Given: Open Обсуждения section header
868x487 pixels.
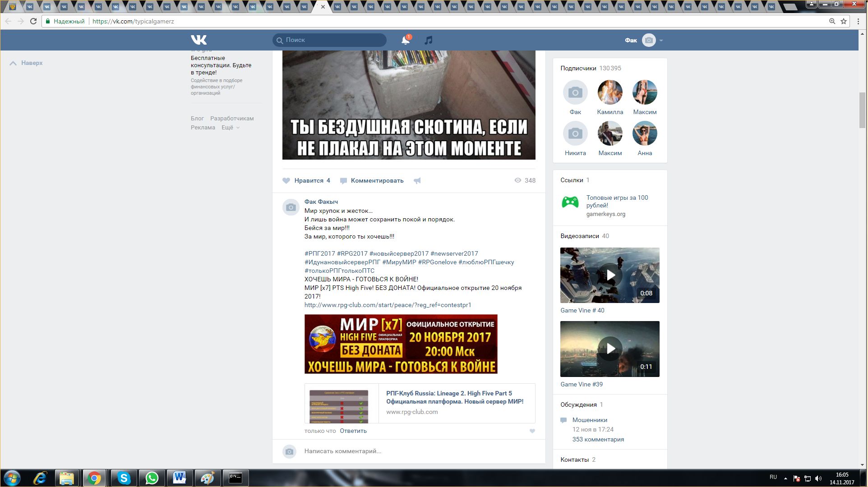Looking at the screenshot, I should (x=578, y=405).
